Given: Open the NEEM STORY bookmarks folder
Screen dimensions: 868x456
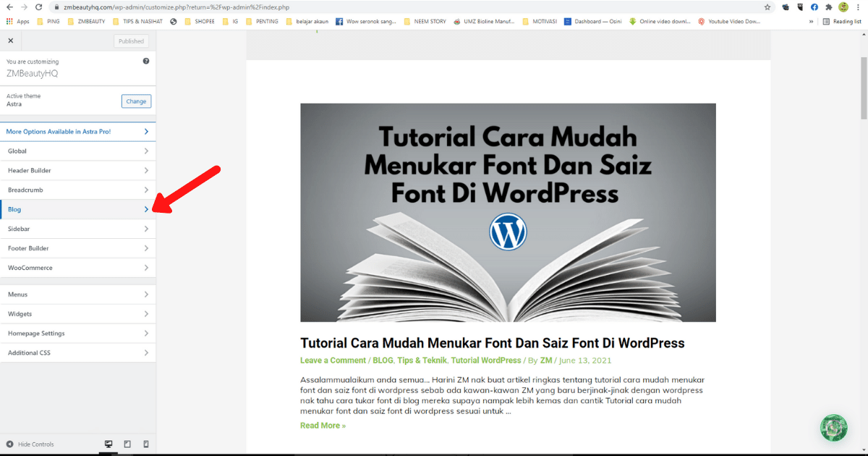Looking at the screenshot, I should [x=425, y=22].
